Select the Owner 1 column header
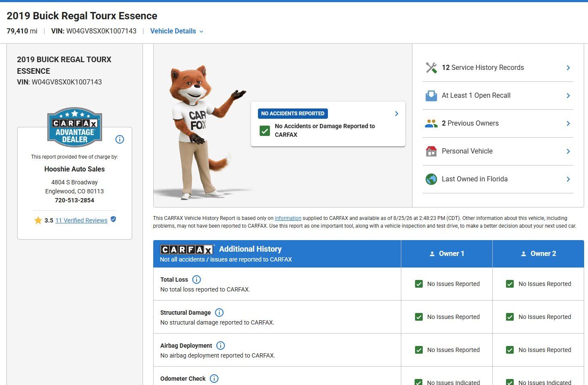Viewport: 588px width, 385px height. click(446, 254)
